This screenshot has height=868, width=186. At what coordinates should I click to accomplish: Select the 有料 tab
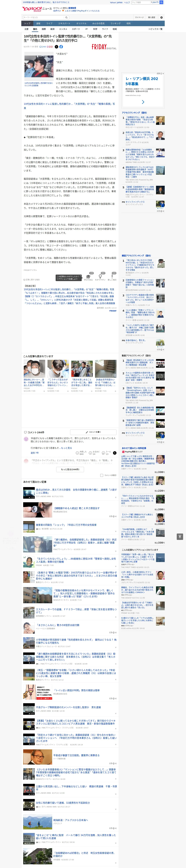point(129,23)
